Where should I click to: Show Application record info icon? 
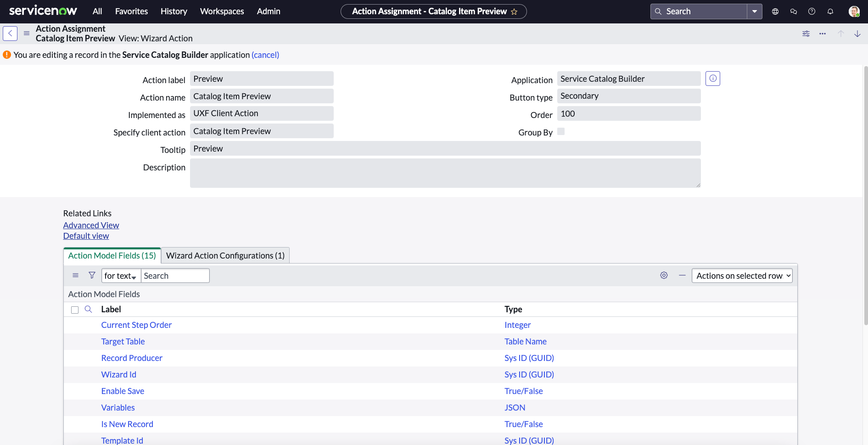tap(713, 79)
